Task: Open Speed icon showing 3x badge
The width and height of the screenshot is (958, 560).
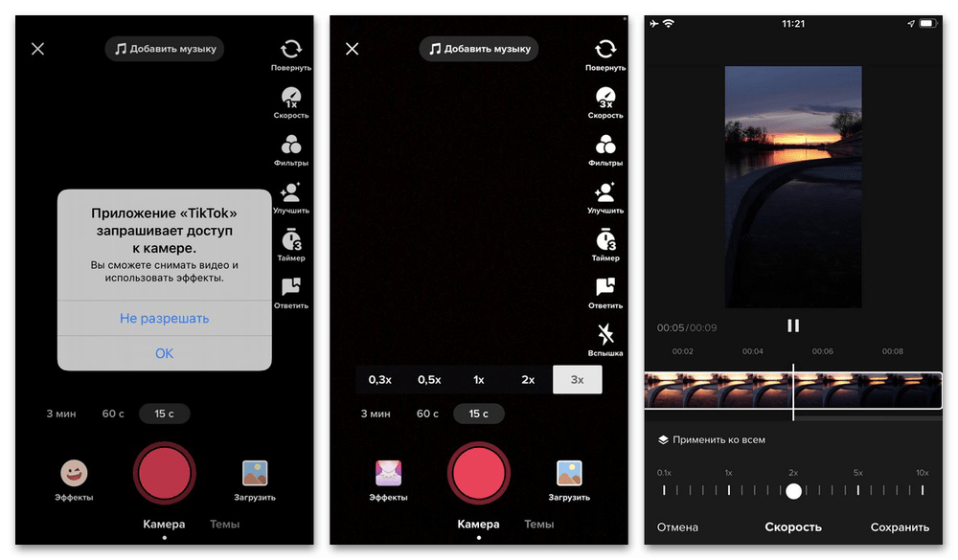Action: click(x=605, y=97)
